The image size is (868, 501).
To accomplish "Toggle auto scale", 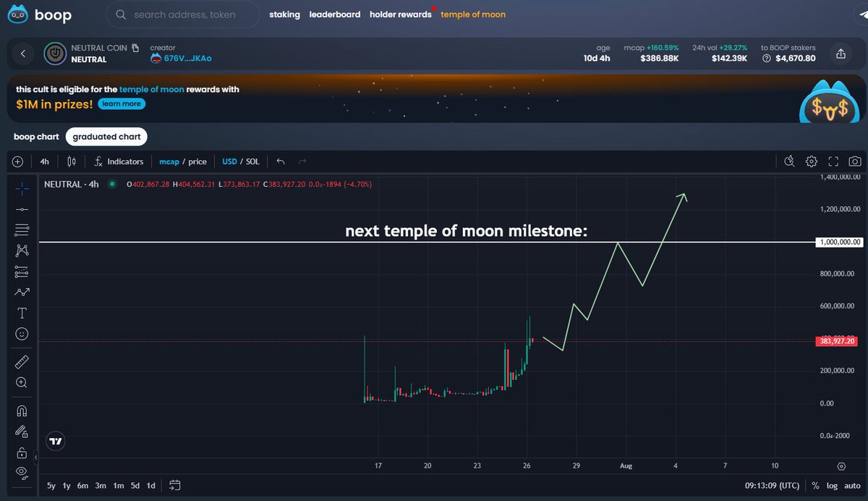I will point(851,485).
